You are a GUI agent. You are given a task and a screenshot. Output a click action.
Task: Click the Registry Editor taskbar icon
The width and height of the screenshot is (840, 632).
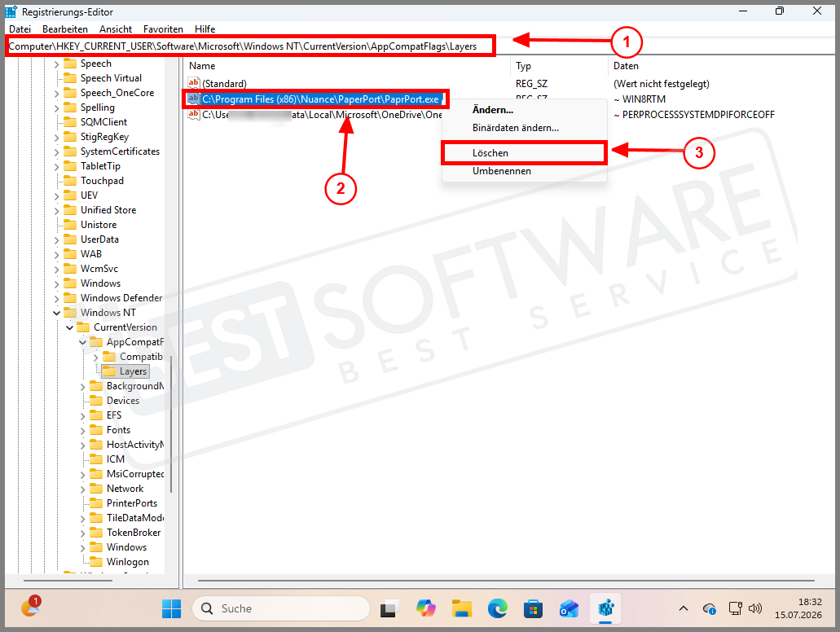click(605, 609)
